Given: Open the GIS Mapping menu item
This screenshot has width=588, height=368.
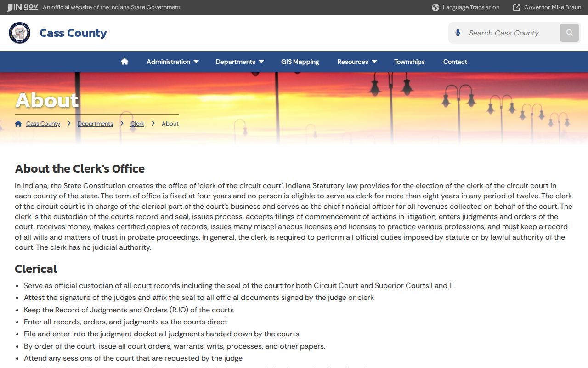Looking at the screenshot, I should click(300, 62).
